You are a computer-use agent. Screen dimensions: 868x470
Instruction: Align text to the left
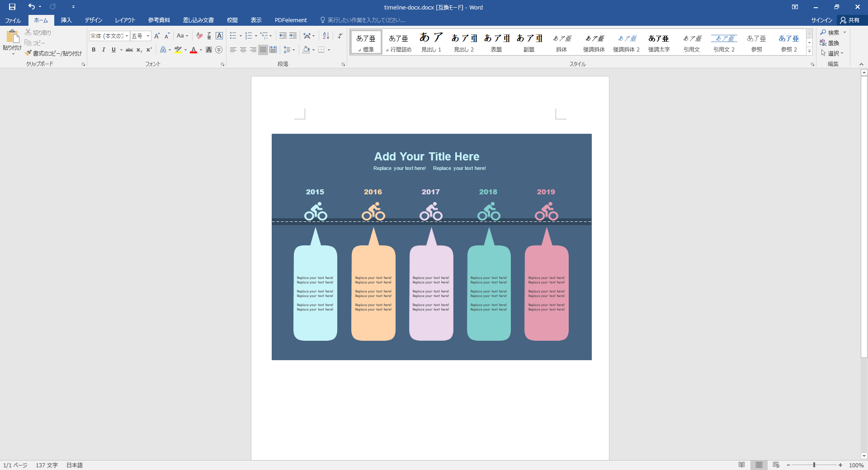(233, 50)
